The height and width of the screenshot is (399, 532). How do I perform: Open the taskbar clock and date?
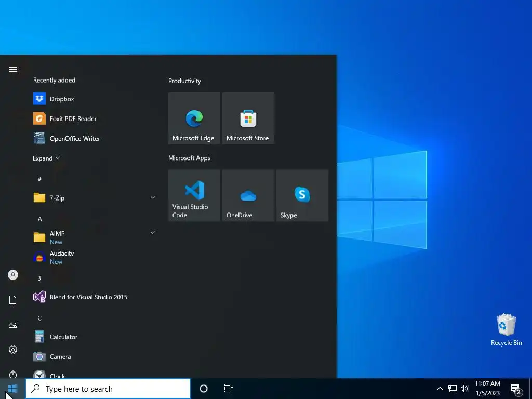tap(487, 389)
